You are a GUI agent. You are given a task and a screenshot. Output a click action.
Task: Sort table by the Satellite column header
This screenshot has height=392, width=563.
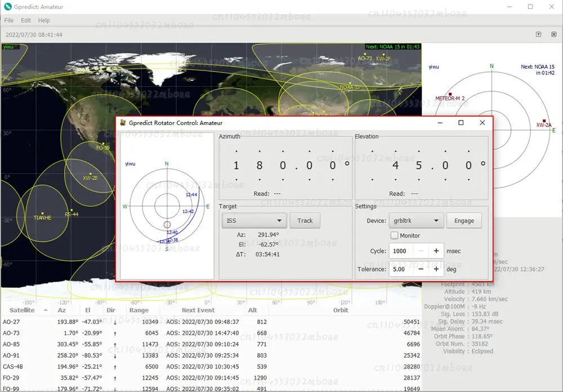pyautogui.click(x=23, y=310)
